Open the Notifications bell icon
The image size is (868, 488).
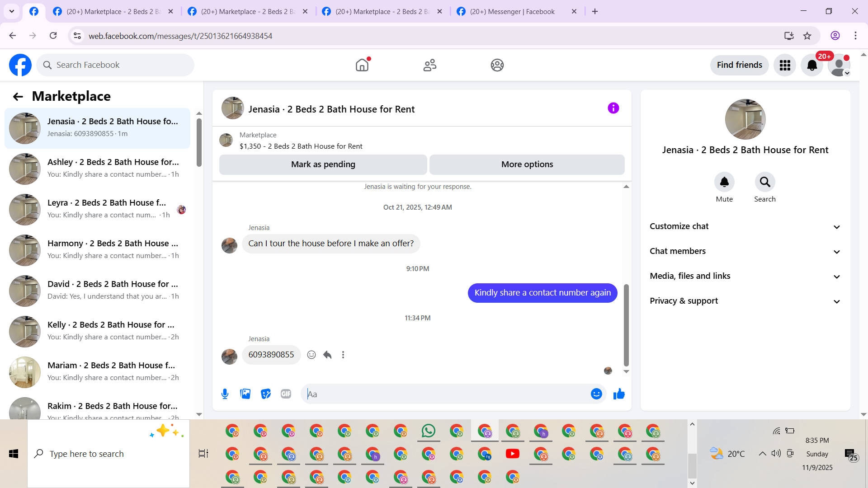tap(812, 65)
